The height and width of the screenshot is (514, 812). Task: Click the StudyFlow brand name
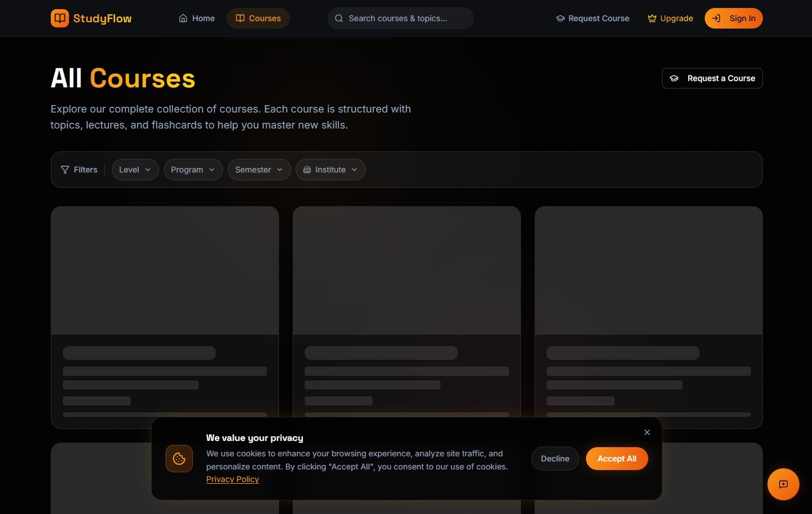pos(103,18)
